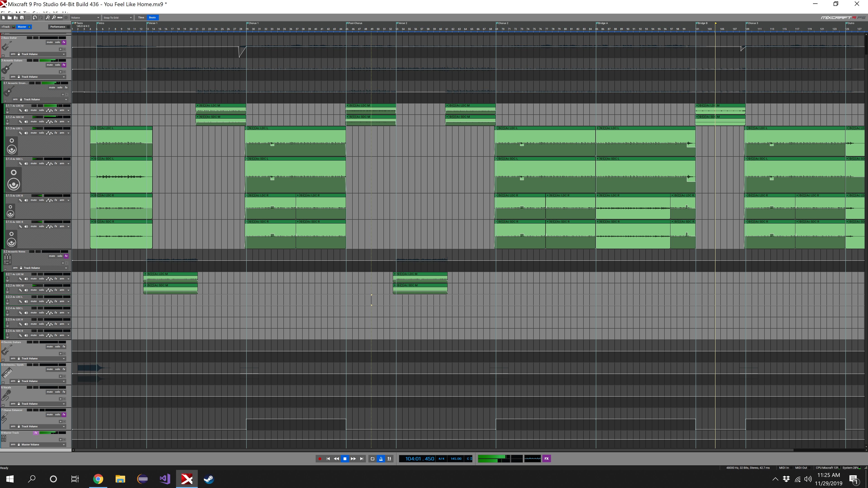This screenshot has height=488, width=868.
Task: Click the add sound file icon
Action: [16, 17]
